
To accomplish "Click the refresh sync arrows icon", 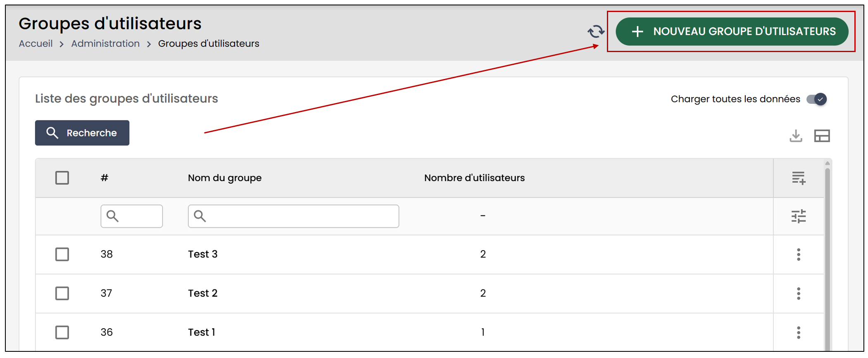I will 596,31.
